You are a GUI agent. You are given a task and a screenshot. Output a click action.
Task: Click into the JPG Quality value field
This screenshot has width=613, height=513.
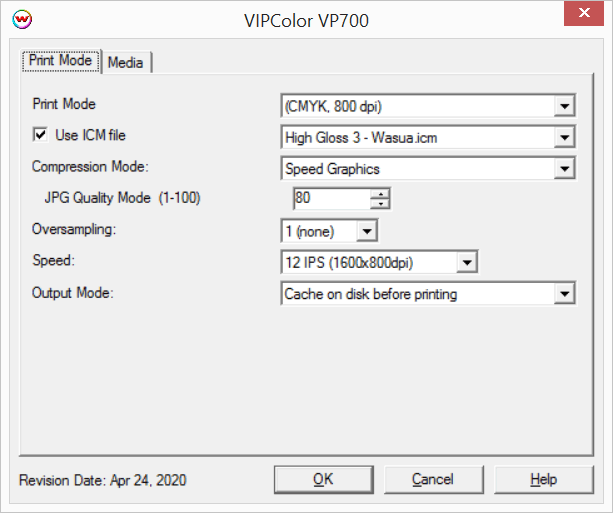point(332,198)
